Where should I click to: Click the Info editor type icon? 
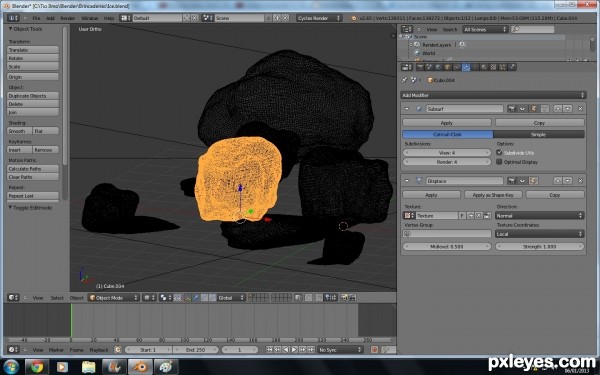coord(13,18)
